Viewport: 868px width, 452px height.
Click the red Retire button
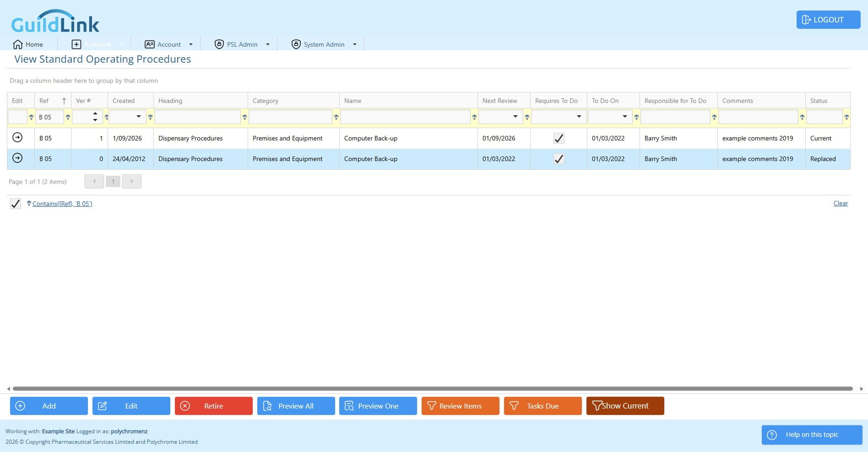point(214,406)
